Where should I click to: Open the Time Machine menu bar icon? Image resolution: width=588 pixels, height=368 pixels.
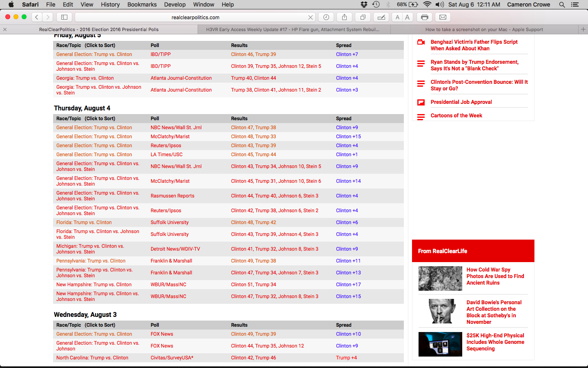click(x=376, y=4)
